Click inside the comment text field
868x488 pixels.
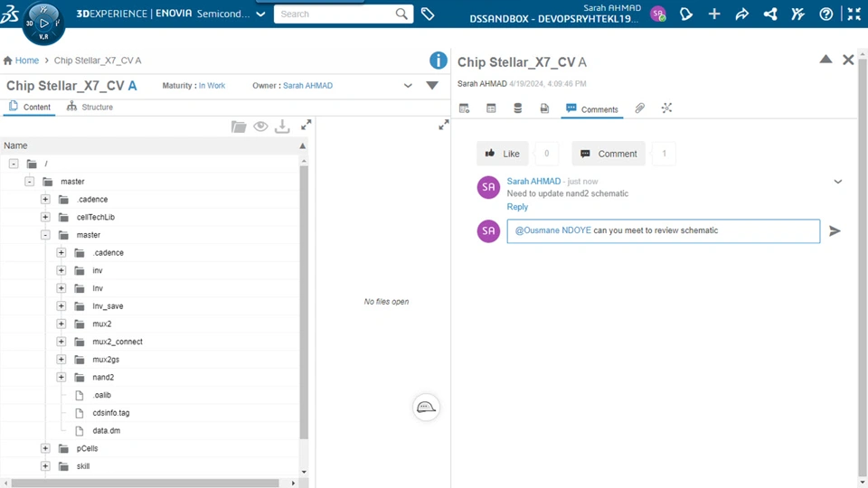[x=663, y=230]
